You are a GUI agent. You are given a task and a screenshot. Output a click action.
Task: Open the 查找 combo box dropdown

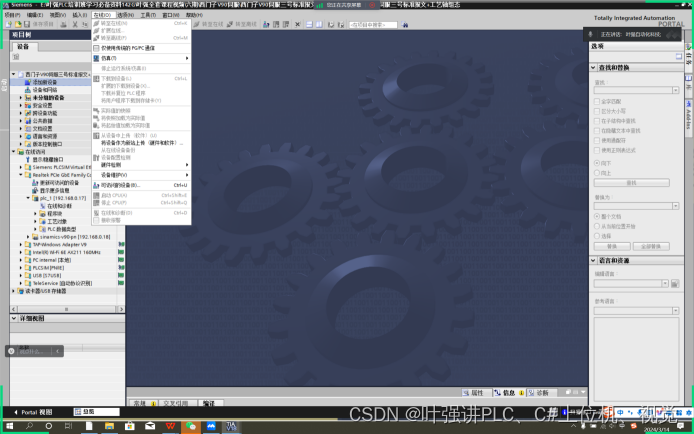click(x=675, y=90)
